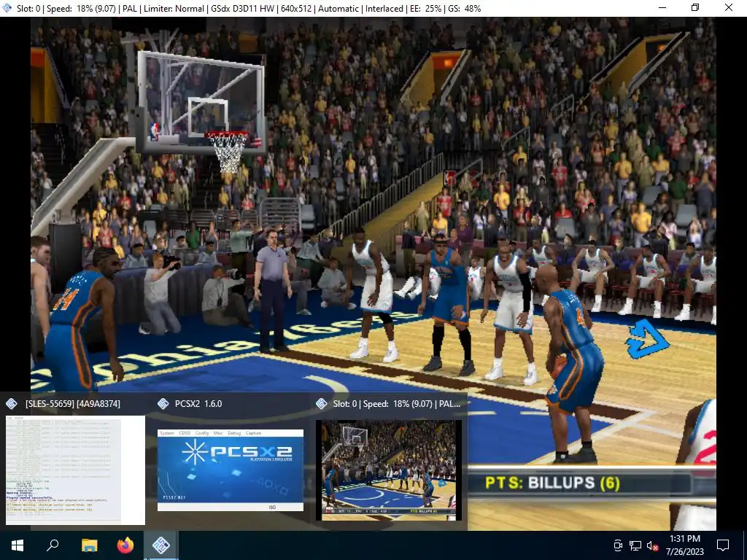This screenshot has width=747, height=560.
Task: Open the notification center icon
Action: click(723, 545)
